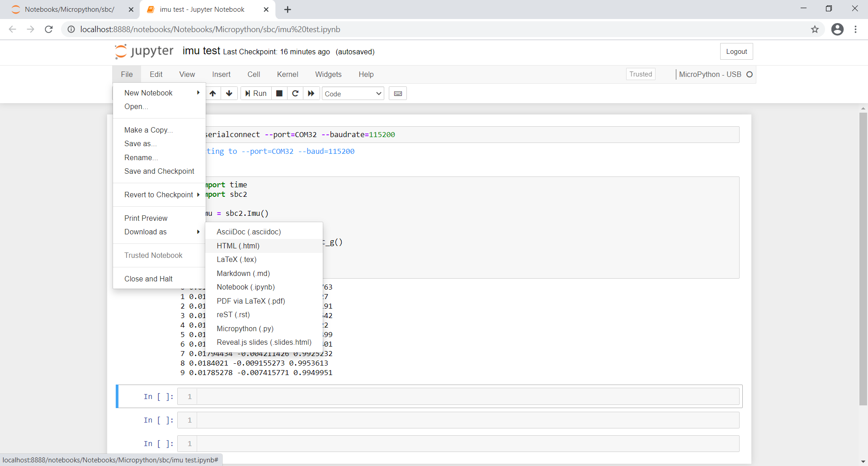Move selected cell up with arrow icon

click(x=213, y=94)
